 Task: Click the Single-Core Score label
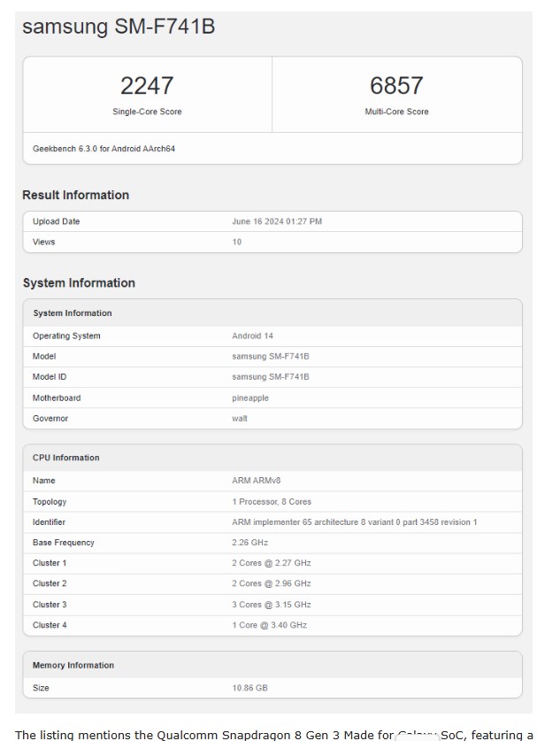147,112
